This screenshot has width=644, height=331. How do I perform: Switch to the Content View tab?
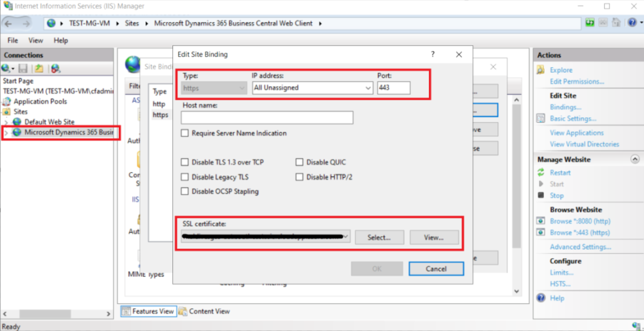[x=204, y=312]
